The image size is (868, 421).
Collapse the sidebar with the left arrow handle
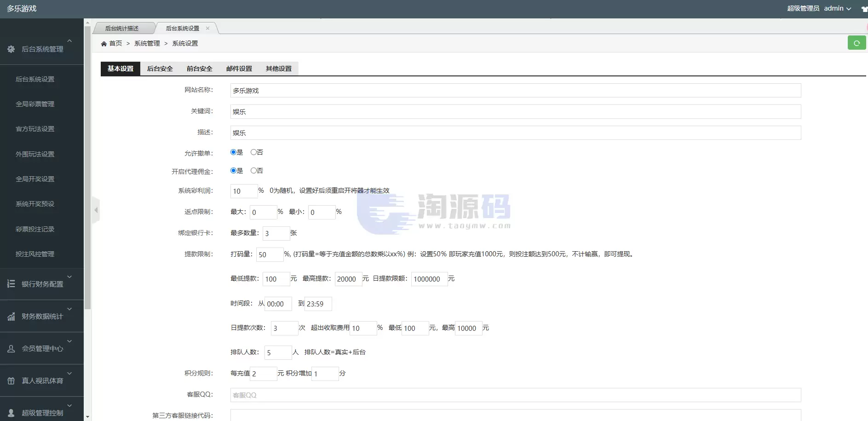point(96,210)
